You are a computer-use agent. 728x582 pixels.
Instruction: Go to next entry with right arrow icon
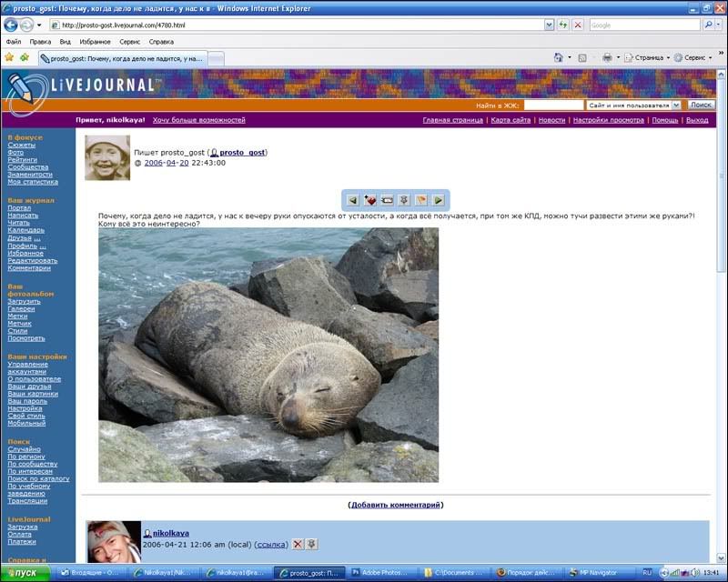pyautogui.click(x=439, y=200)
